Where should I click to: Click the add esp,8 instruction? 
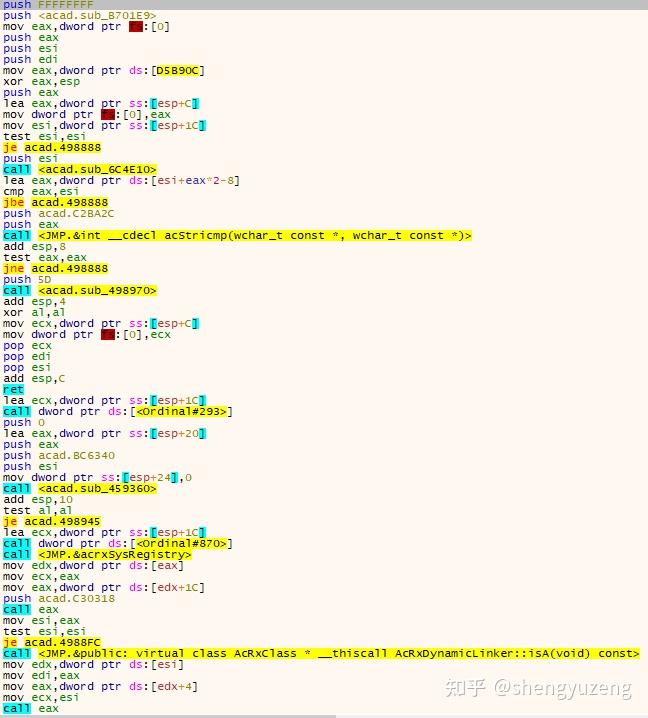[34, 246]
